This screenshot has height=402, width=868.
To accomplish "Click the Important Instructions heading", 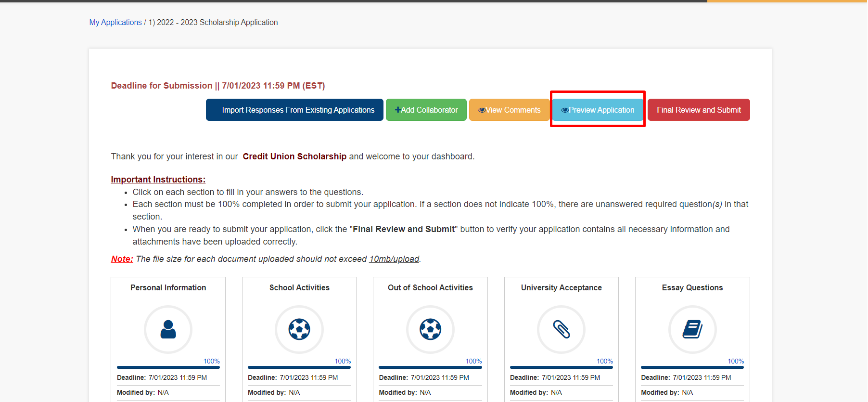I will pos(158,180).
